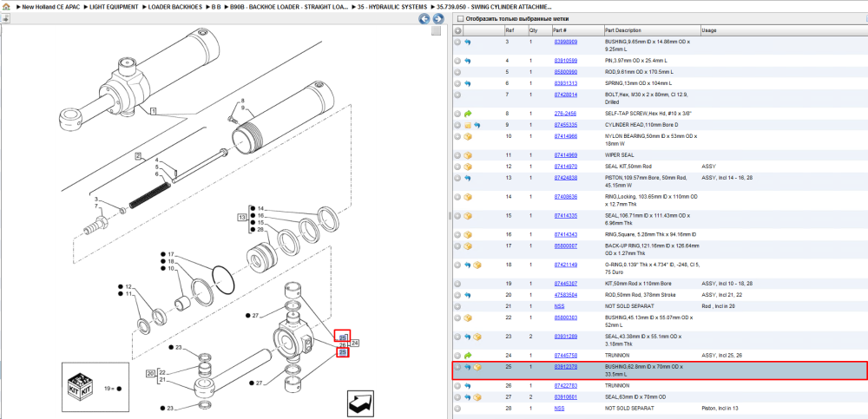Image resolution: width=868 pixels, height=419 pixels.
Task: Click the blue arrow icon in ref 20 row
Action: coord(467,295)
